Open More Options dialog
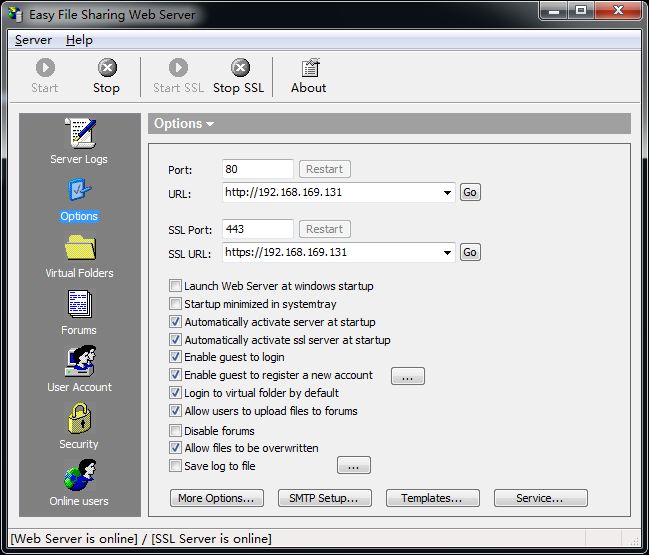This screenshot has width=649, height=555. coord(216,498)
